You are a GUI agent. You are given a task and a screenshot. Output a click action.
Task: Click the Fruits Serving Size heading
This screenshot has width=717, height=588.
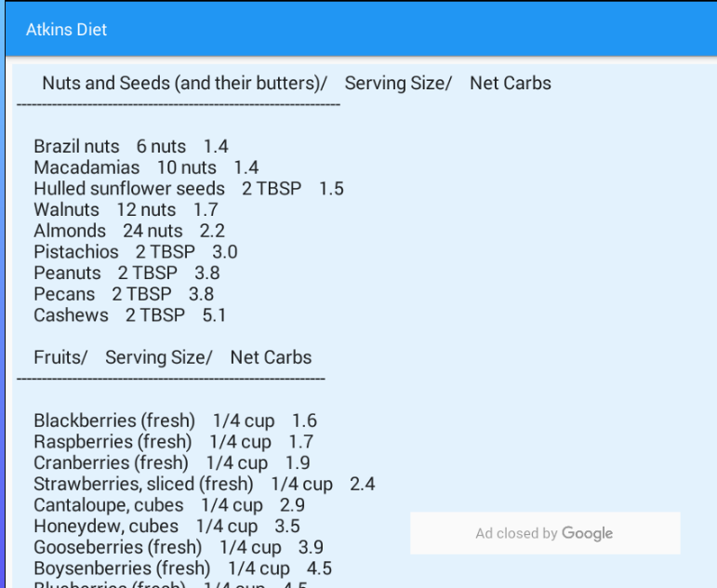pos(173,357)
